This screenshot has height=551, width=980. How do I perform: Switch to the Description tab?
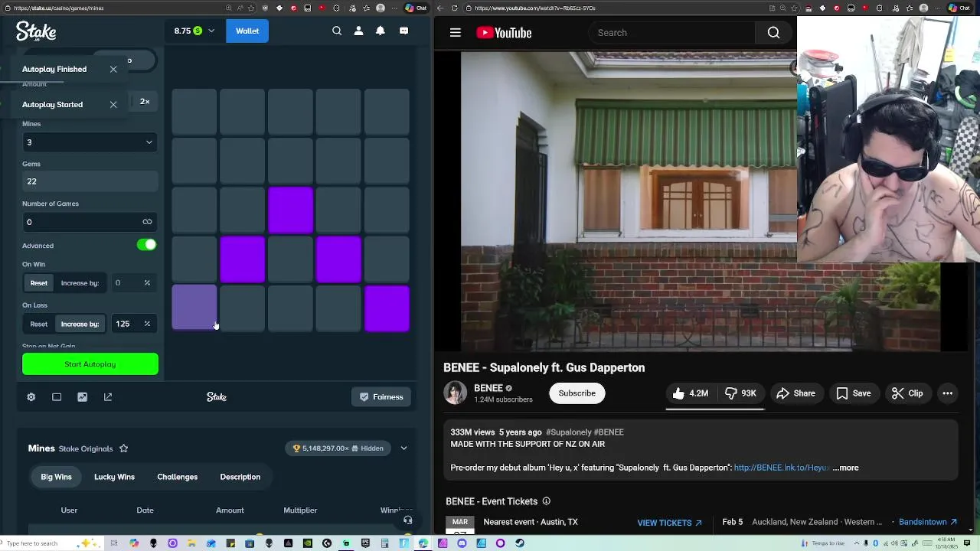coord(240,477)
